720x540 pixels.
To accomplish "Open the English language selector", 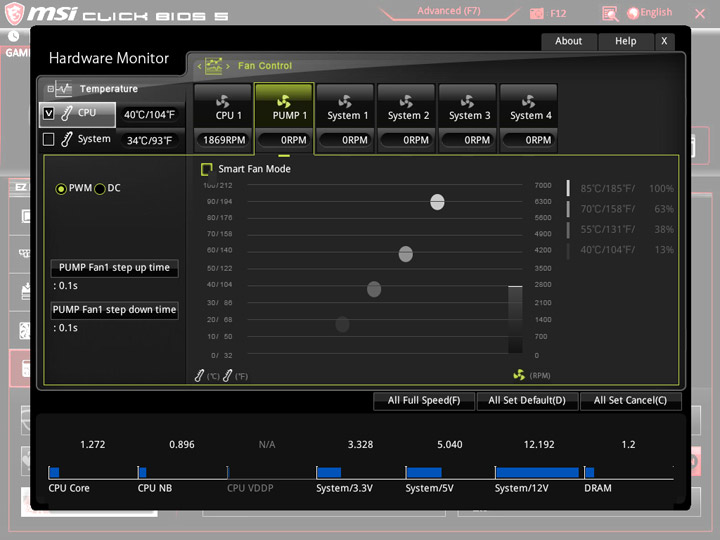I will point(650,13).
